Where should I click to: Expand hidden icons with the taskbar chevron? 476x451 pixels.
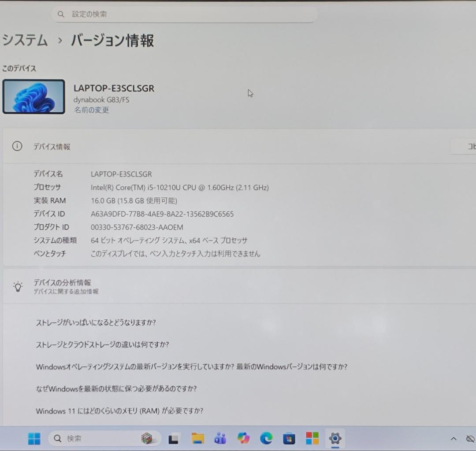[453, 439]
